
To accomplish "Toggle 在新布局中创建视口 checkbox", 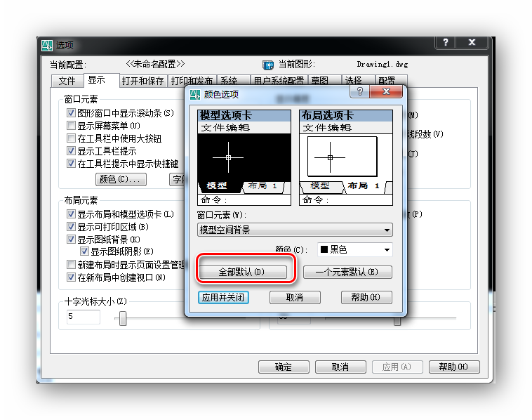I will (71, 277).
